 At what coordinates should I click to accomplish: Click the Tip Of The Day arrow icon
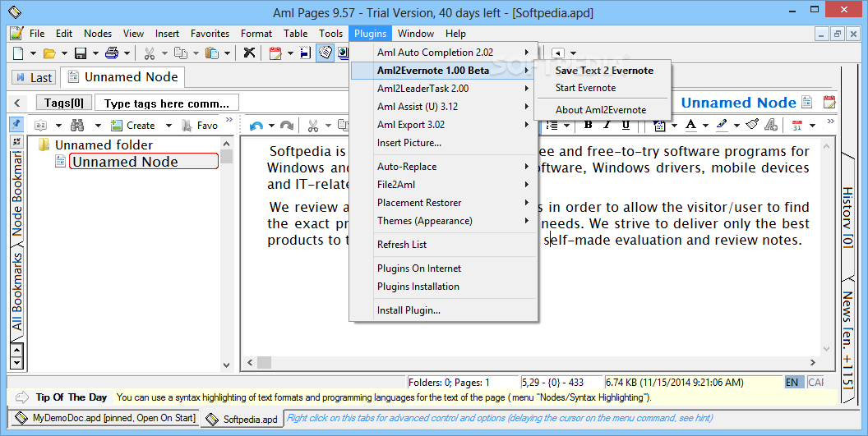point(21,397)
